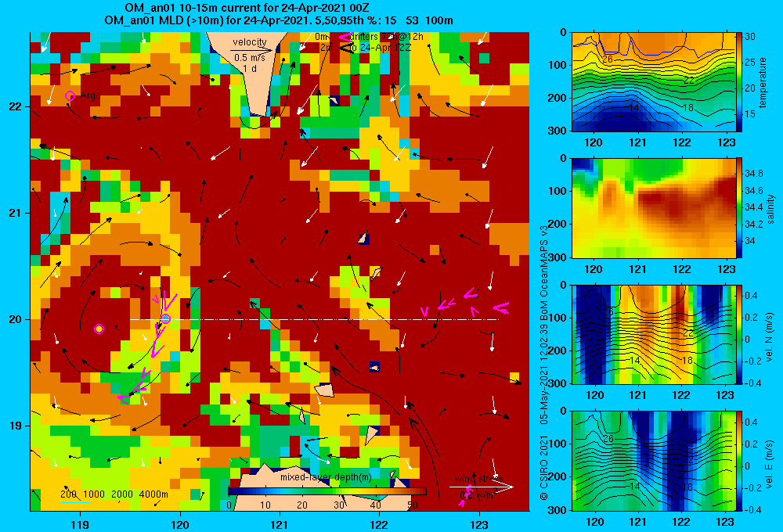Click the '0.5 m/s' velocity scale text
The width and height of the screenshot is (783, 532).
(x=250, y=58)
